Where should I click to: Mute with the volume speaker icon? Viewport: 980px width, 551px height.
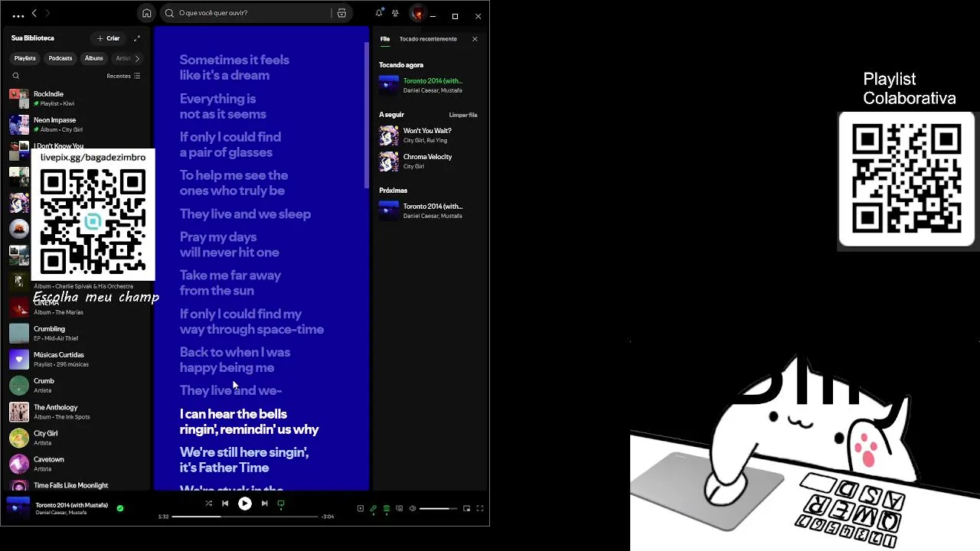413,508
